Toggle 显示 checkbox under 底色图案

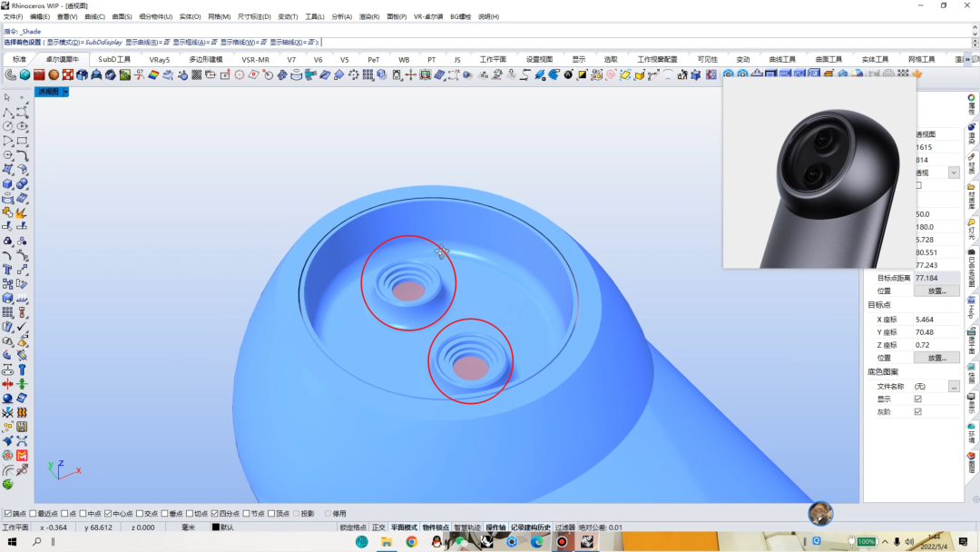(x=918, y=399)
